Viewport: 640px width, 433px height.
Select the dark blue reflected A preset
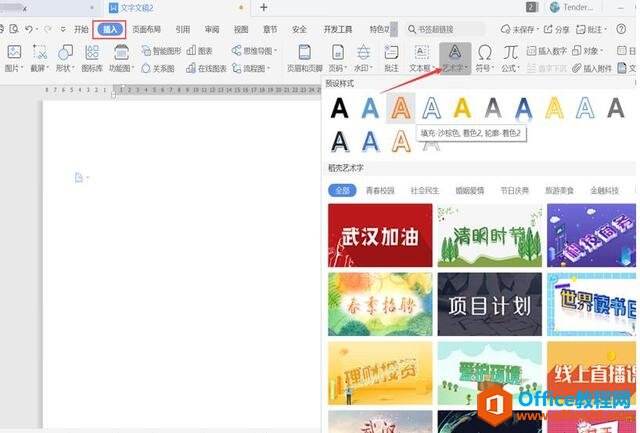[x=524, y=109]
